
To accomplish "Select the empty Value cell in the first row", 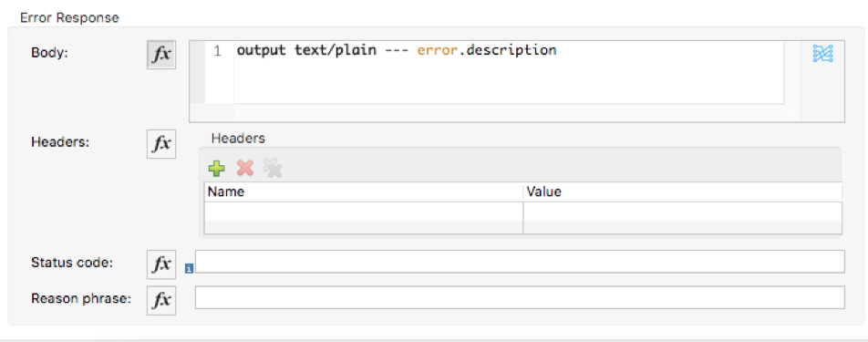I will point(683,212).
